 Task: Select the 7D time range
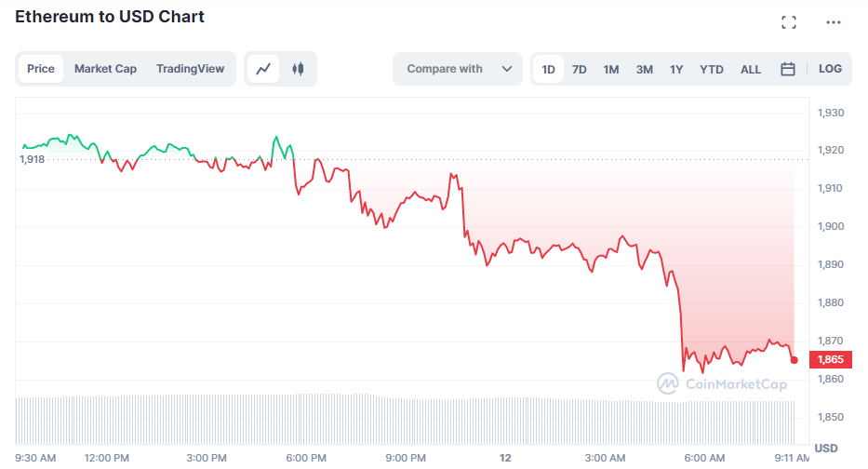pyautogui.click(x=579, y=69)
